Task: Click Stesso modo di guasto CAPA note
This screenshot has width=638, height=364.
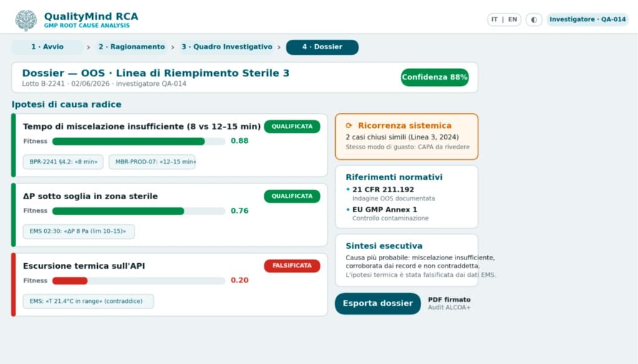Action: point(407,147)
